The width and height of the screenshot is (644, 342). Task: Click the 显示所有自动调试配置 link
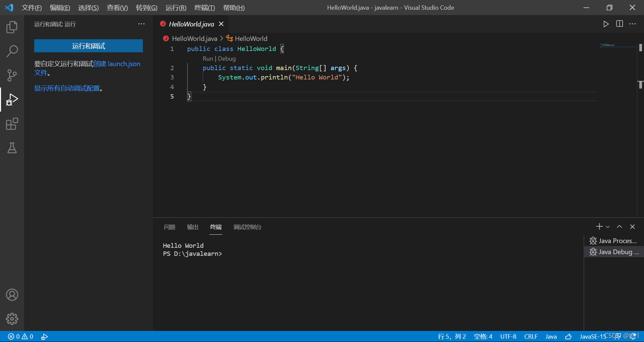click(67, 88)
